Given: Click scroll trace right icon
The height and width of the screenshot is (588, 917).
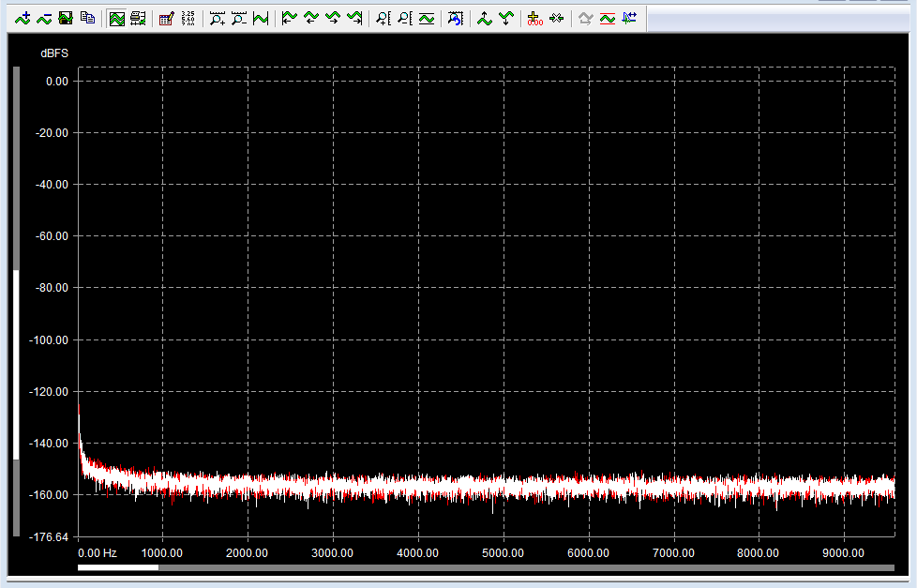Looking at the screenshot, I should 333,19.
